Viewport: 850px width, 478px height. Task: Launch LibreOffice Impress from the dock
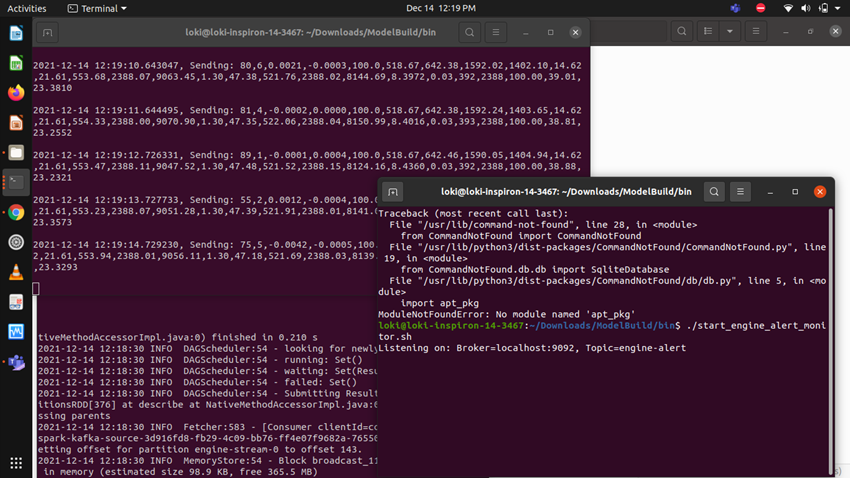click(16, 122)
